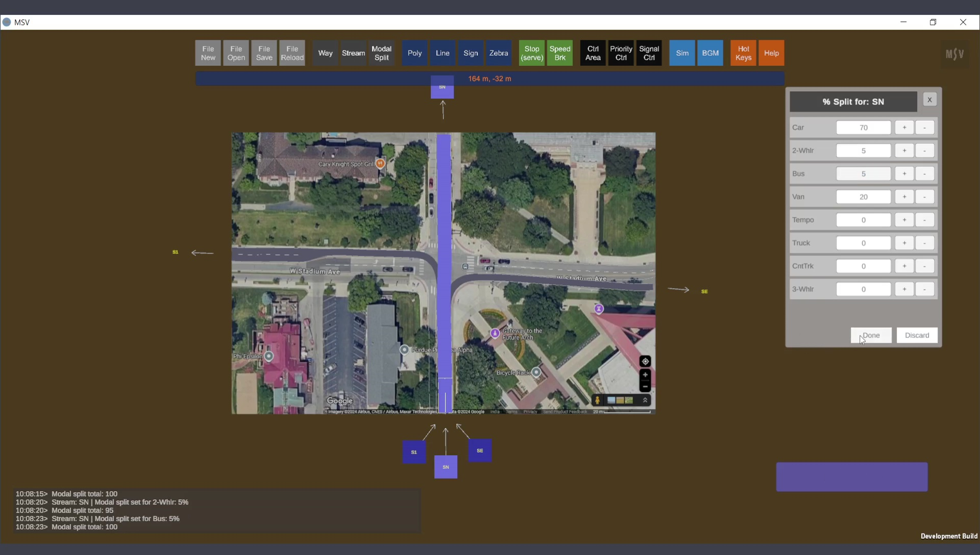Zoom in using map plus icon
The width and height of the screenshot is (980, 555).
coord(645,375)
